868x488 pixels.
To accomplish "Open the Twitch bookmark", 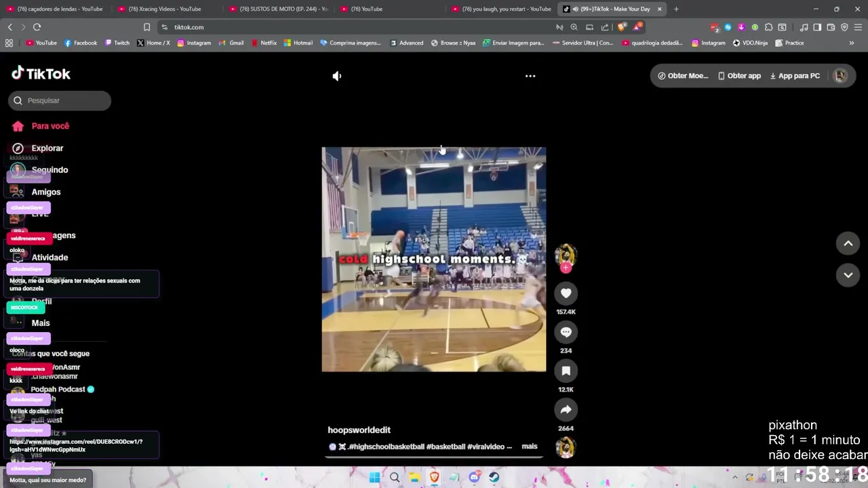I will tap(117, 43).
